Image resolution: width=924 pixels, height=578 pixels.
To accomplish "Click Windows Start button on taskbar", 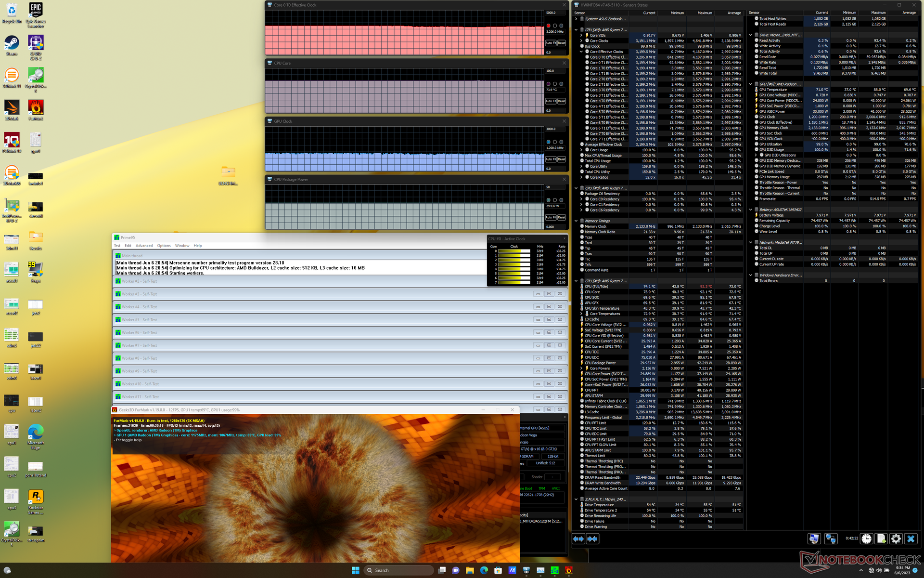I will pyautogui.click(x=355, y=570).
